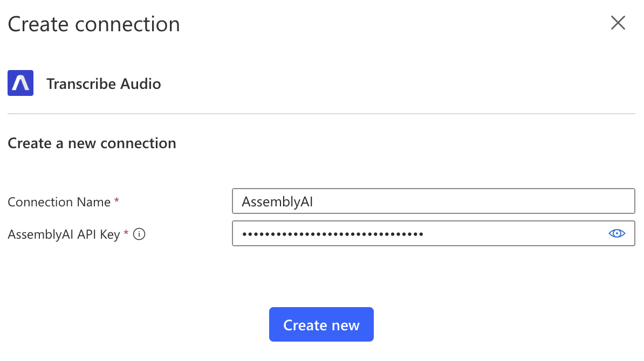Click the required asterisk beside Connection Name

click(117, 199)
